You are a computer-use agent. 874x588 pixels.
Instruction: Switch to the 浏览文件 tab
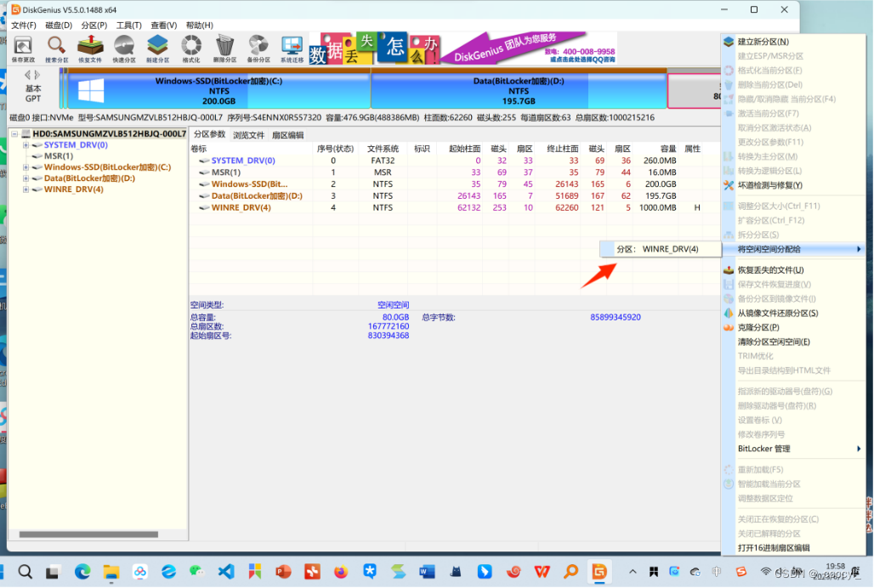point(248,135)
